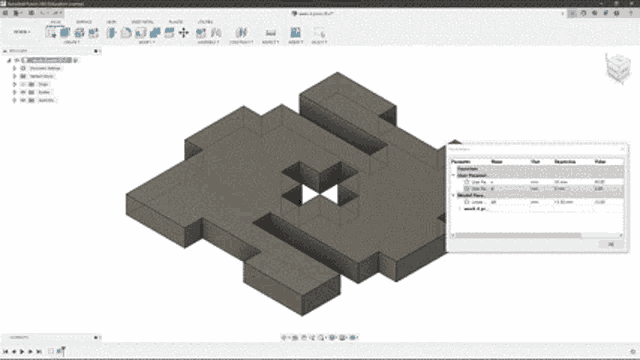This screenshot has height=360, width=640.
Task: Select the 'week 4 press fit' document tab
Action: (313, 13)
